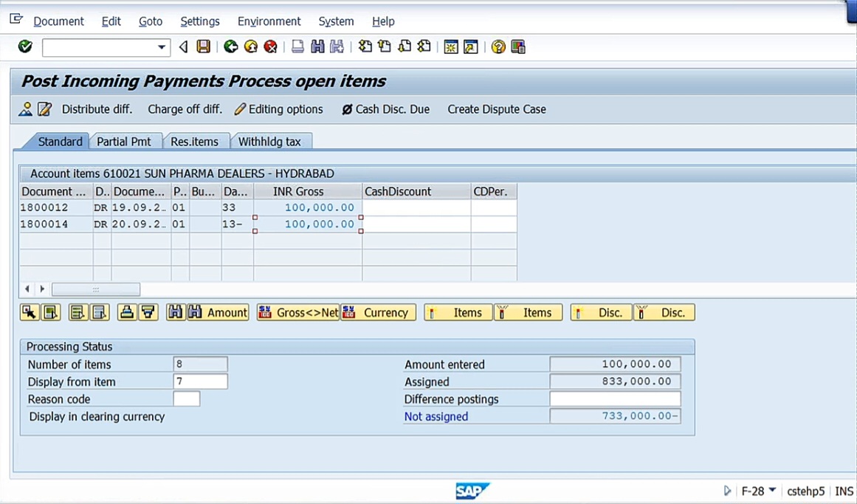Click the first Disc. button

tap(601, 313)
